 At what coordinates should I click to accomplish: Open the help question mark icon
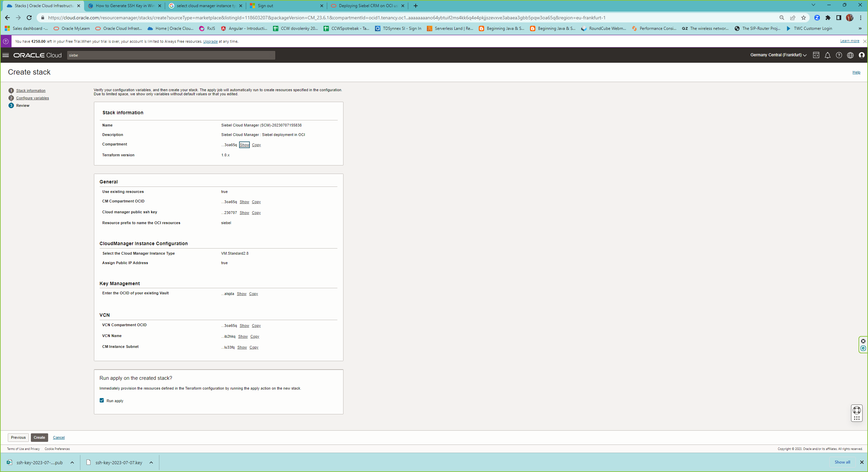(x=839, y=55)
